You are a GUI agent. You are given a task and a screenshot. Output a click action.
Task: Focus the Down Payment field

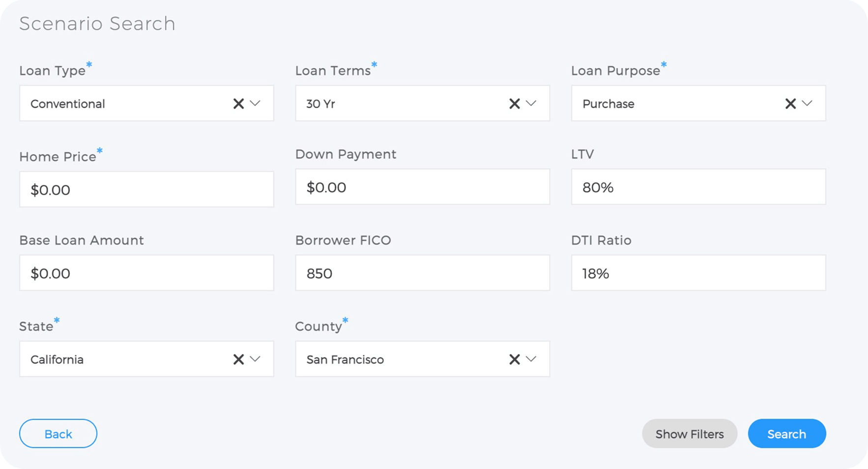point(422,187)
